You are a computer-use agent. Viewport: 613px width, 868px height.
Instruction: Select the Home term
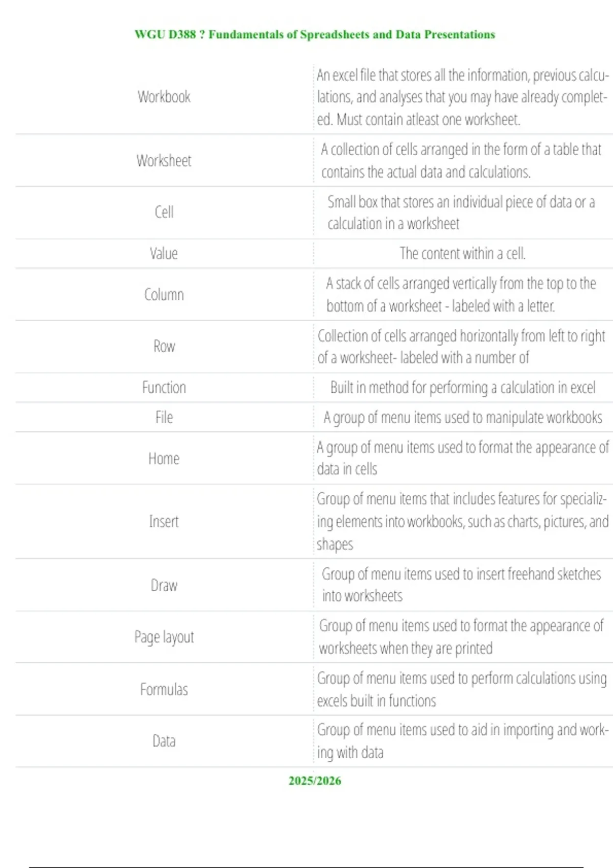[164, 459]
